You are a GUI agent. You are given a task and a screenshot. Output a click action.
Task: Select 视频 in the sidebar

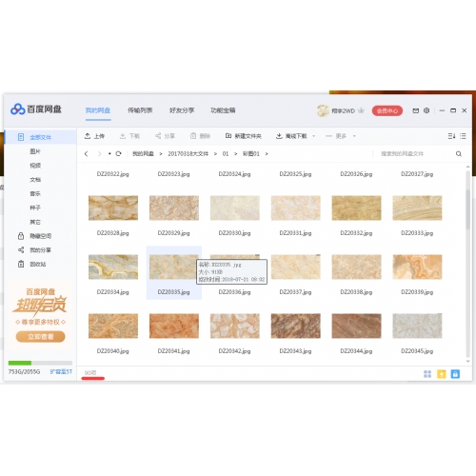[35, 166]
